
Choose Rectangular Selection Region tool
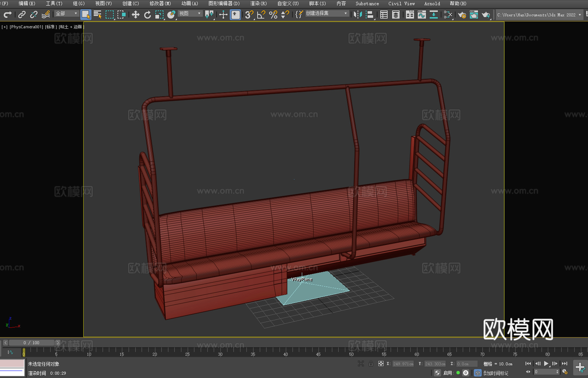click(110, 14)
